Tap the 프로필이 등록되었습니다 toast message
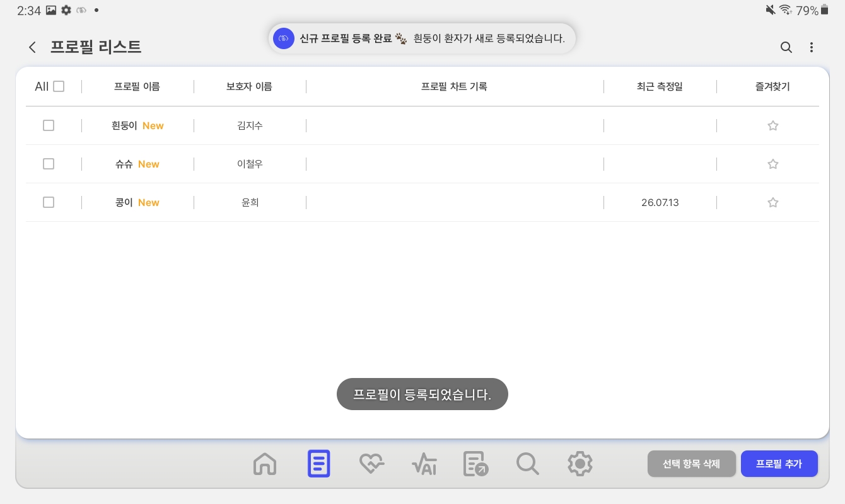 point(422,394)
